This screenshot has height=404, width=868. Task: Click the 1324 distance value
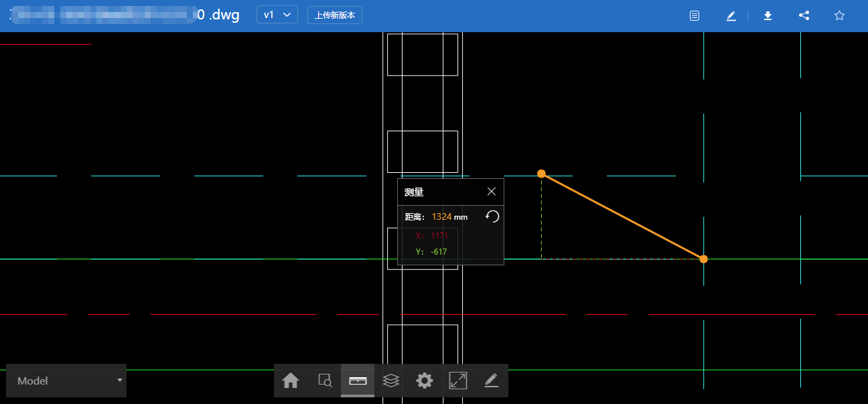click(441, 216)
